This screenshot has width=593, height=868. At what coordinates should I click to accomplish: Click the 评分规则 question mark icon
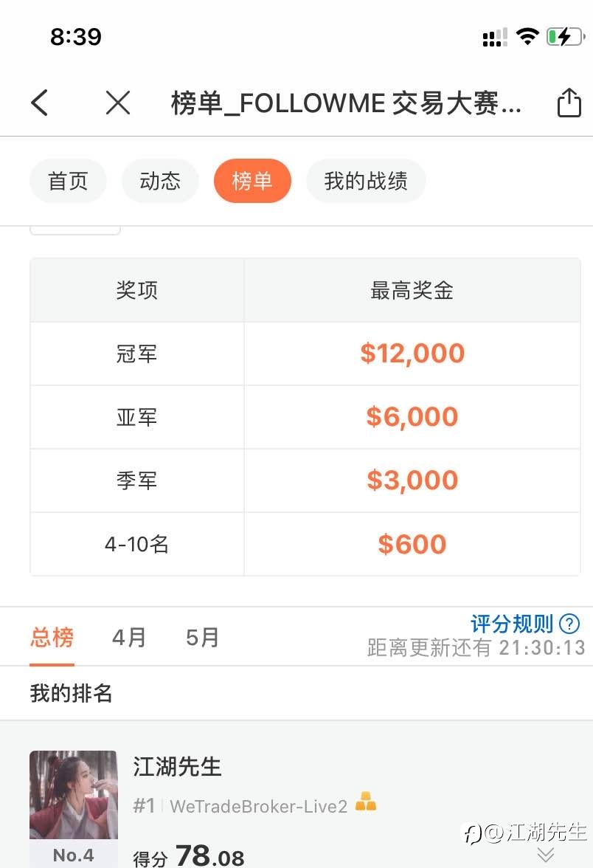(x=569, y=624)
